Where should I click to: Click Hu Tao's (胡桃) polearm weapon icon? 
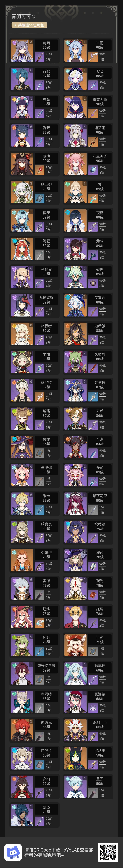coord(39,170)
